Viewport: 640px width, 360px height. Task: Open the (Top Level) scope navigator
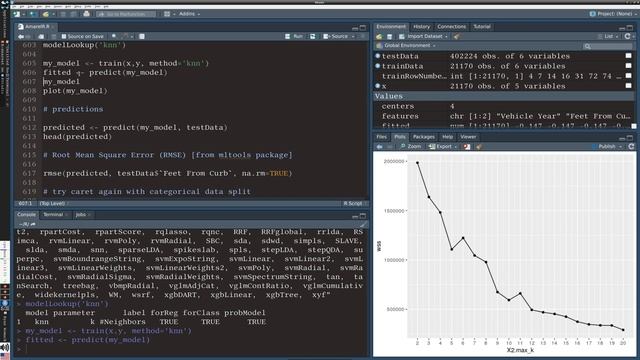(x=53, y=203)
